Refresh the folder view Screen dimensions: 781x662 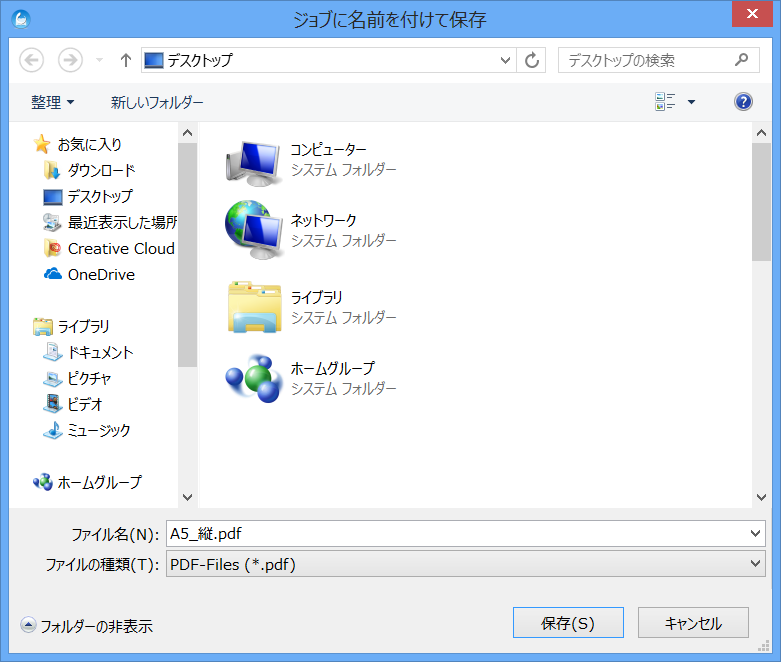(531, 60)
